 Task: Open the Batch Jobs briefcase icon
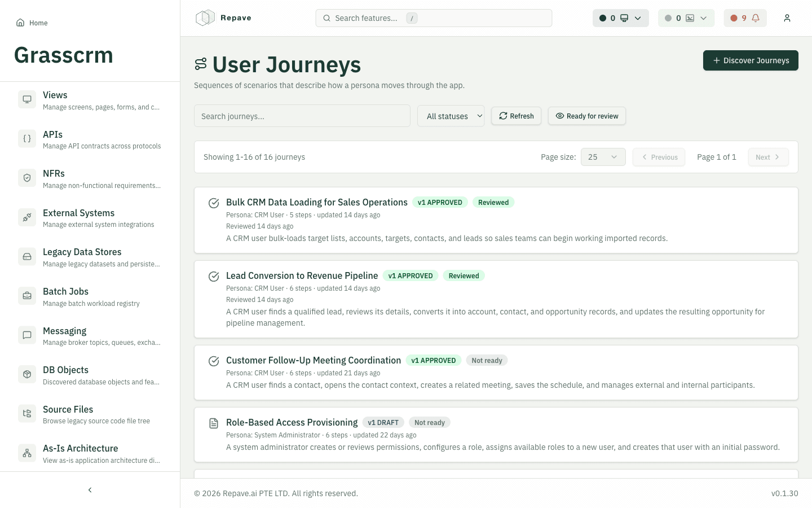(27, 296)
